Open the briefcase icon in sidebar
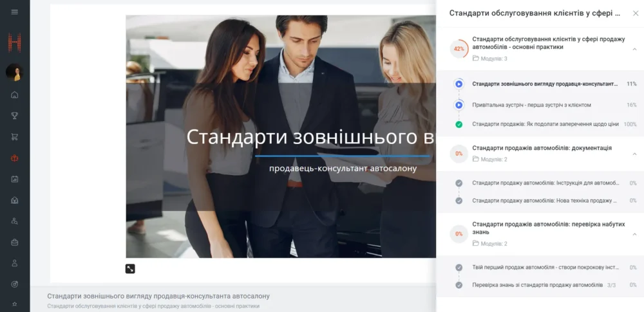Screen dimensions: 644x312 [15, 242]
